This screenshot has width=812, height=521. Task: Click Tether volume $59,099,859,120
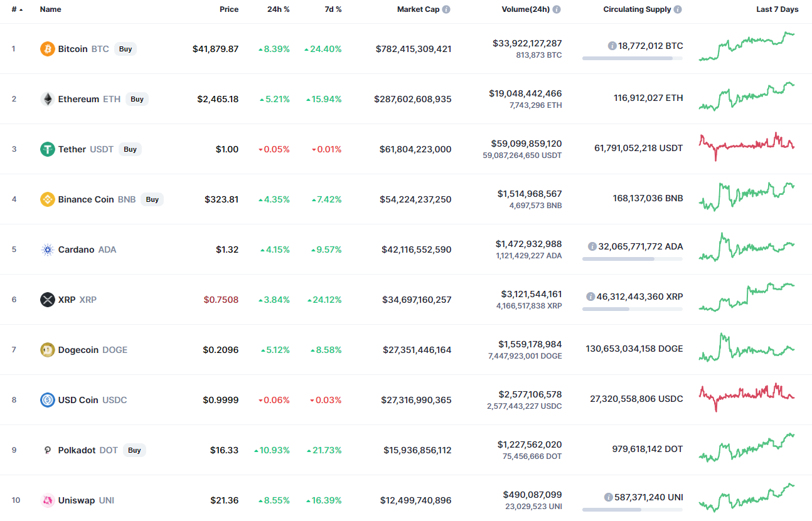tap(525, 144)
